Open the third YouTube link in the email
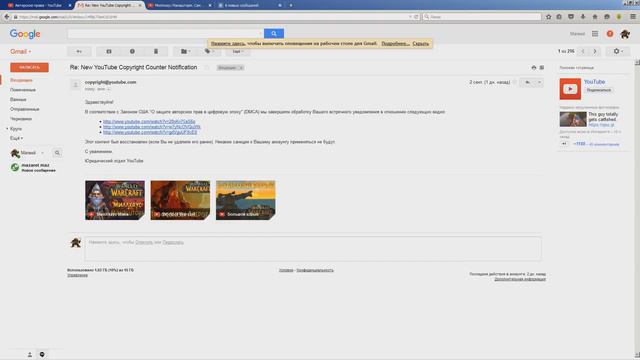The height and width of the screenshot is (360, 640). (150, 132)
